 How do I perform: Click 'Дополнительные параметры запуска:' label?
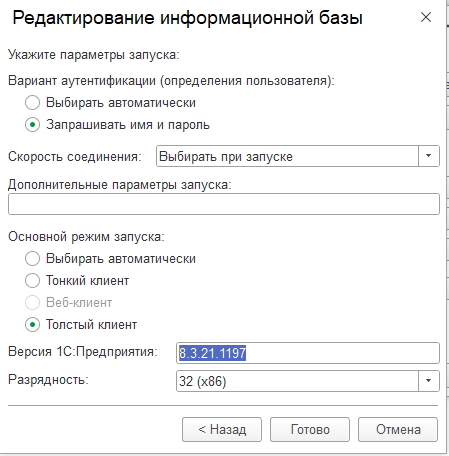coord(120,185)
